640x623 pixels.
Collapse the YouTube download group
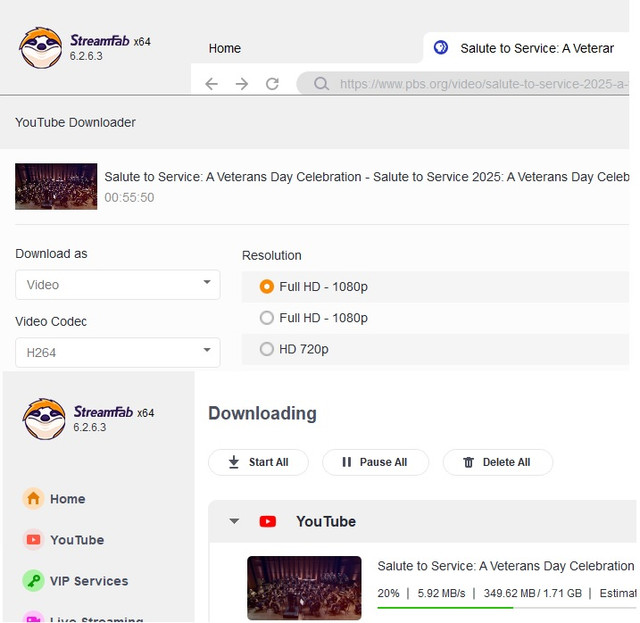(234, 521)
